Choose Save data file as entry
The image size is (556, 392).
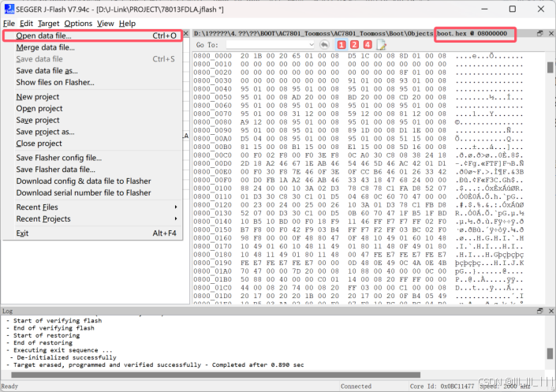[x=93, y=71]
